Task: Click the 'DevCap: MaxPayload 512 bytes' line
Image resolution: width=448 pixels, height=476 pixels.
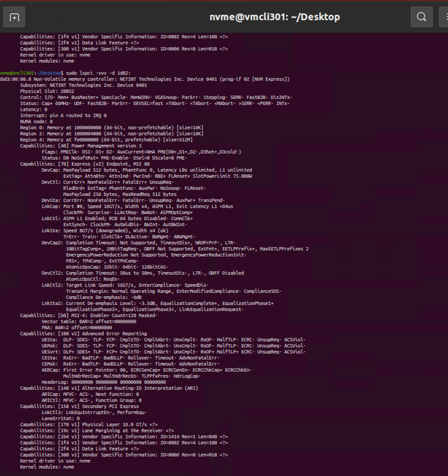Action: click(147, 170)
